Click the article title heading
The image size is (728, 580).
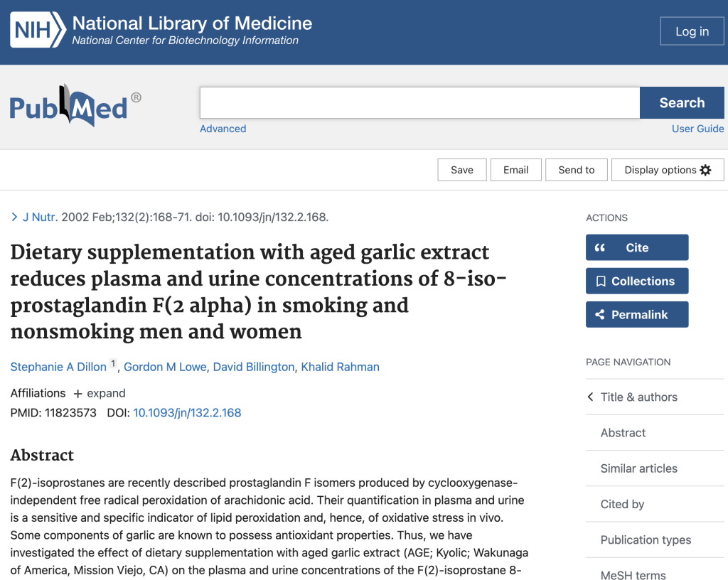point(258,292)
